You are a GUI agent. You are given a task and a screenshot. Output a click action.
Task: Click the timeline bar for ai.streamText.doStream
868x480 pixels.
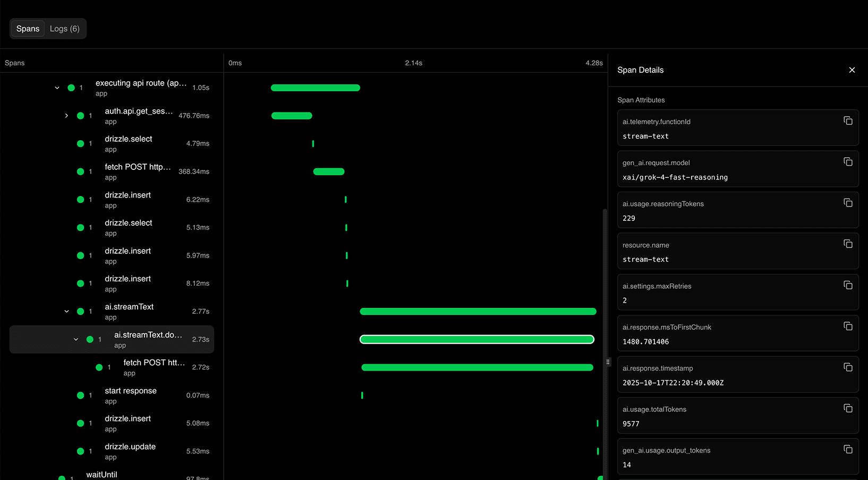[476, 339]
